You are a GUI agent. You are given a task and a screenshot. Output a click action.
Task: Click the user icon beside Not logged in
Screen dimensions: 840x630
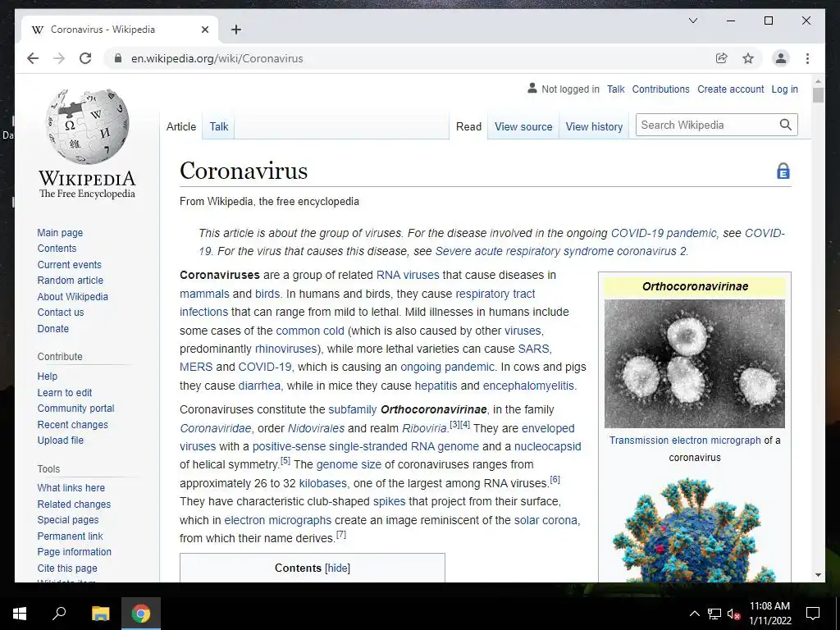click(532, 89)
